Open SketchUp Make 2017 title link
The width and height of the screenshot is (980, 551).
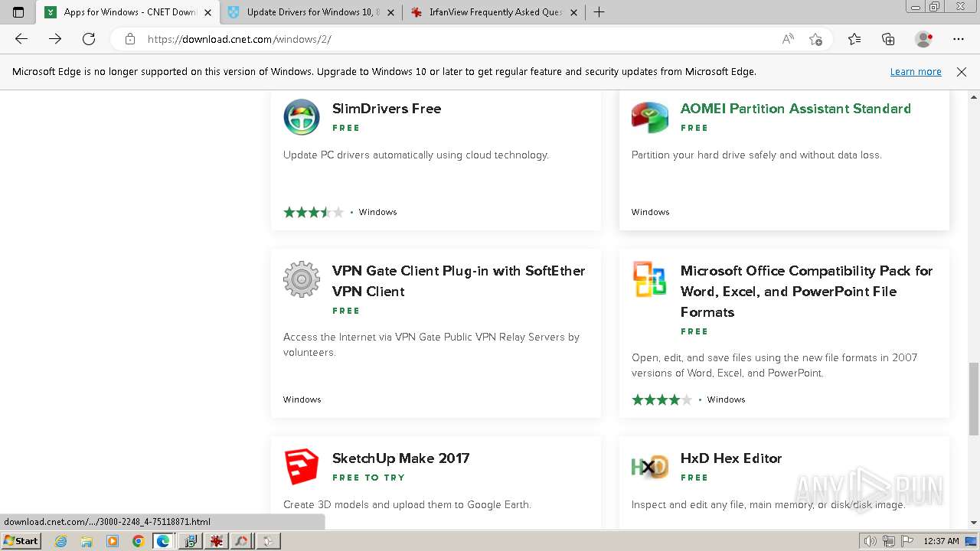(400, 458)
